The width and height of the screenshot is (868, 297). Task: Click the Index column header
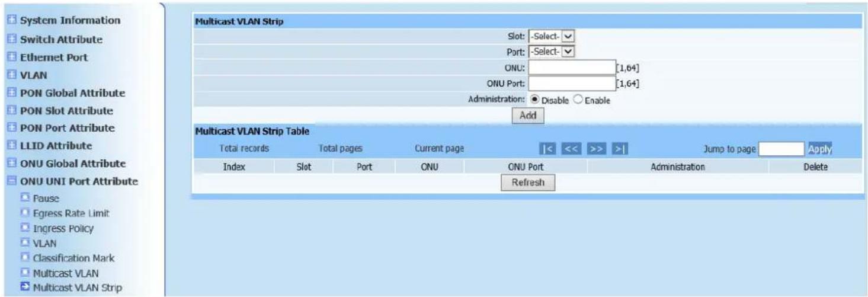click(x=234, y=167)
